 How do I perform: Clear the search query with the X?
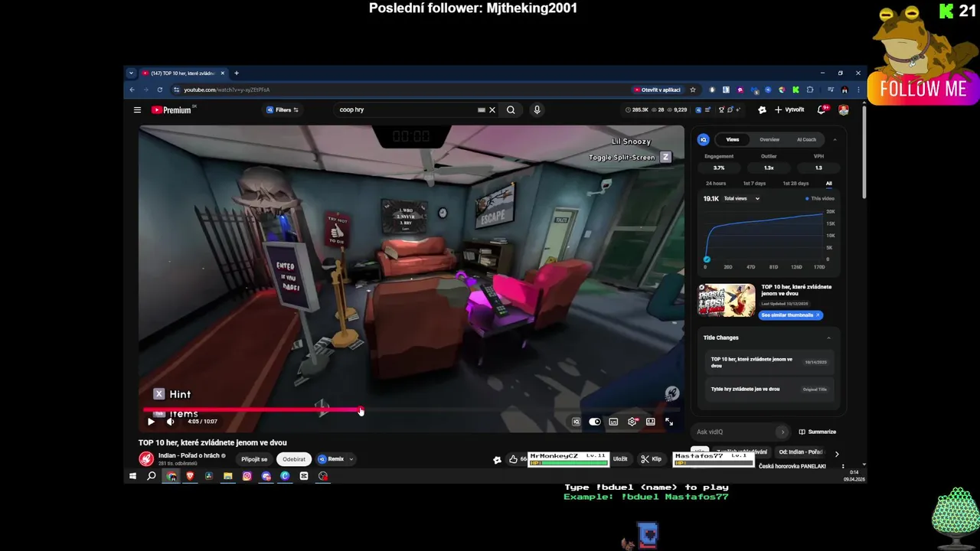[x=492, y=110]
